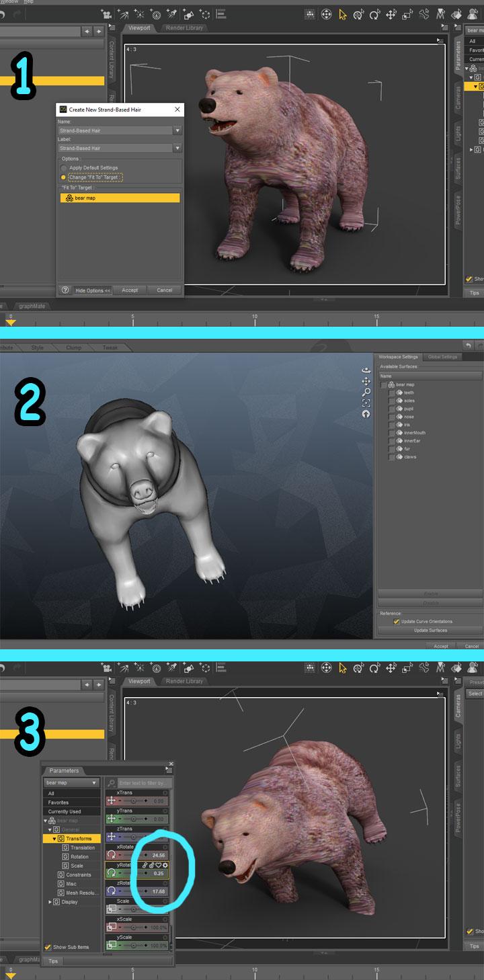Switch to the Global Settings tab

[x=443, y=357]
